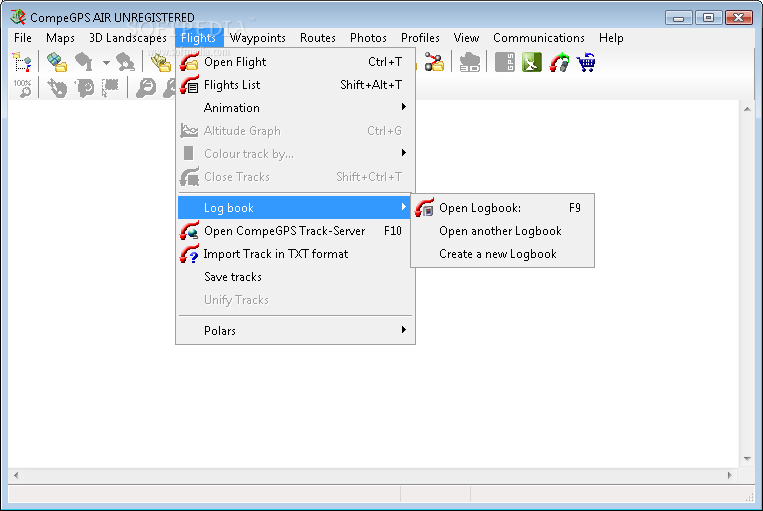The height and width of the screenshot is (511, 763).
Task: Open the Profiles menu
Action: coord(420,37)
